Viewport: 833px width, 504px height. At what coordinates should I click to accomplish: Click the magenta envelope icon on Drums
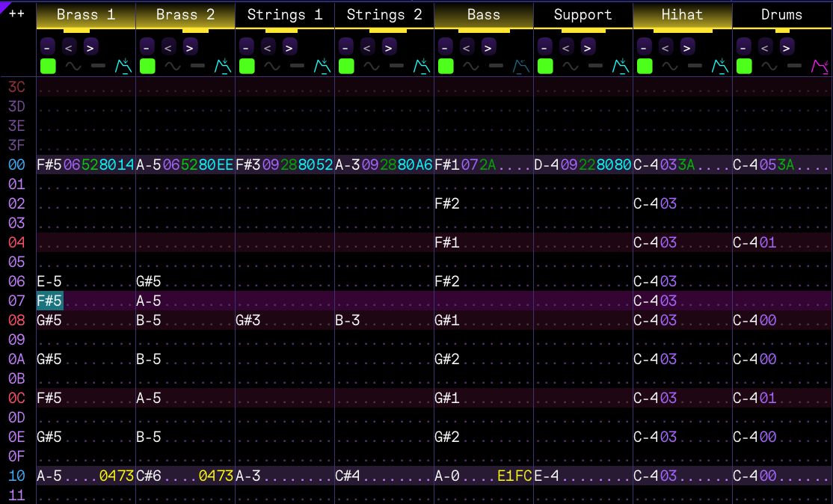(x=820, y=67)
